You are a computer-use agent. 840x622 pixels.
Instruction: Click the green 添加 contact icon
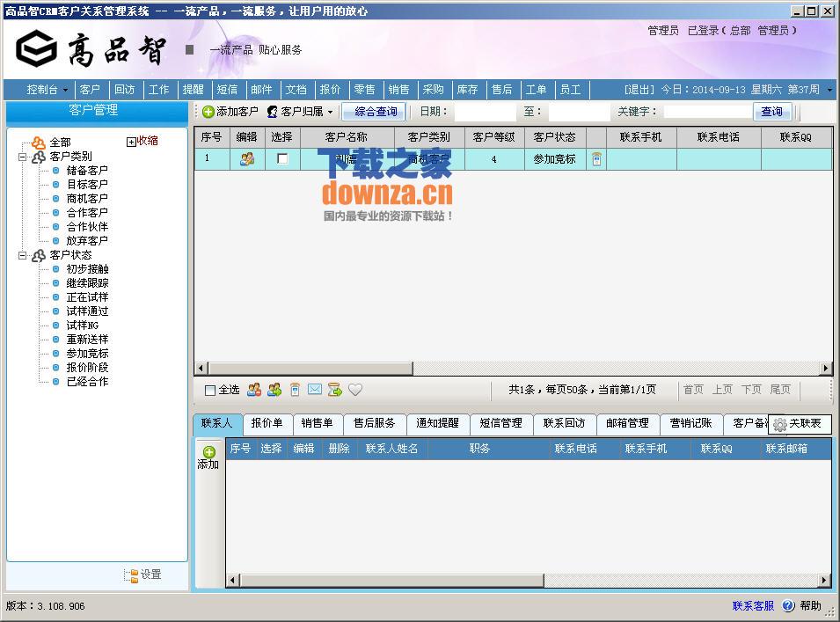click(209, 451)
